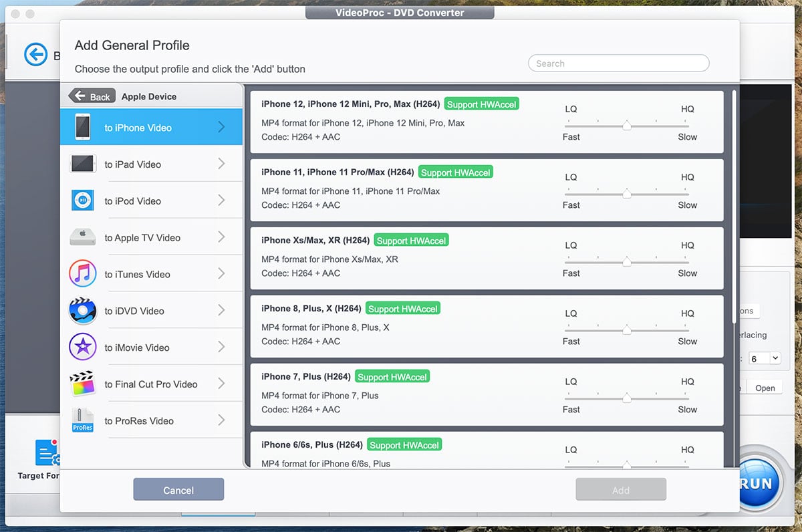Image resolution: width=802 pixels, height=532 pixels.
Task: Select the iPhone 8, Plus, X (H264) profile
Action: click(x=487, y=326)
